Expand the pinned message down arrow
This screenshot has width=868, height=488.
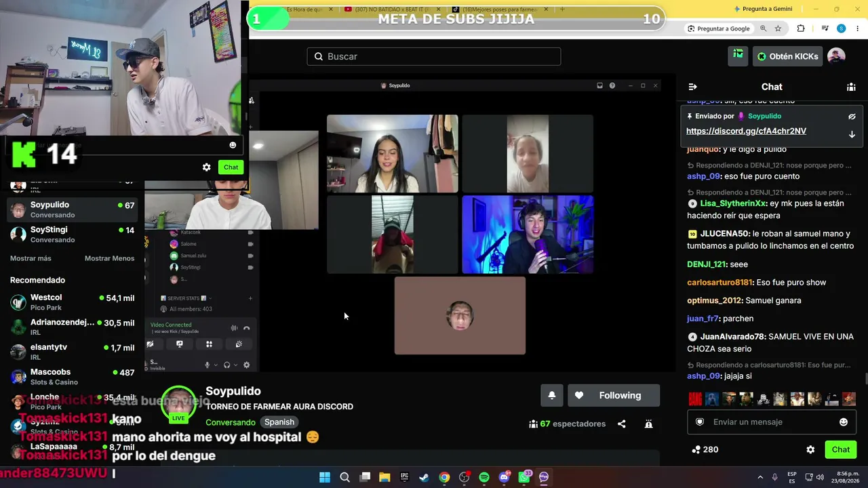click(x=852, y=134)
